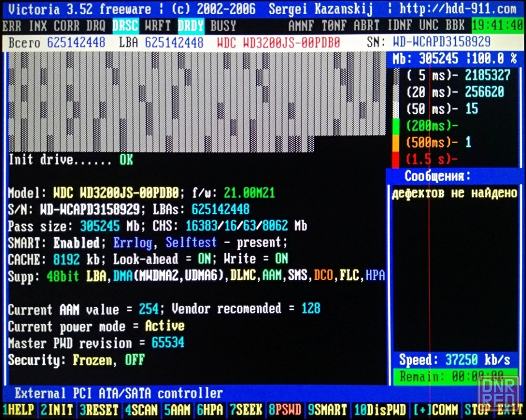Run 7SEEK test from function bar
The height and width of the screenshot is (420, 526).
(246, 409)
